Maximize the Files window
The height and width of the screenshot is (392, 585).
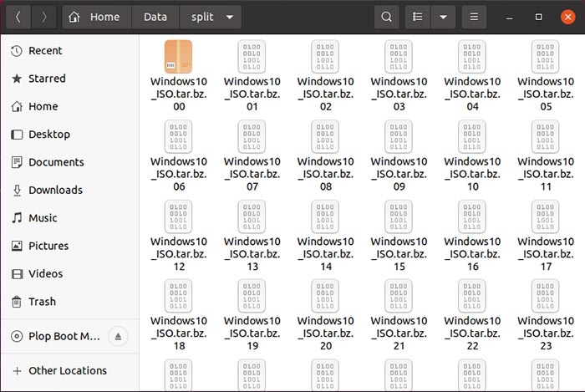click(538, 17)
